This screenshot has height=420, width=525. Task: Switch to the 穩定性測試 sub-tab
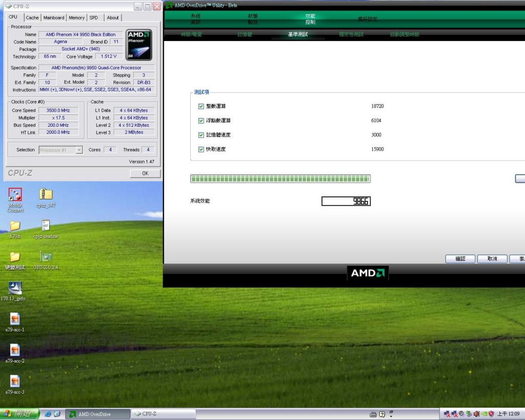(x=351, y=34)
